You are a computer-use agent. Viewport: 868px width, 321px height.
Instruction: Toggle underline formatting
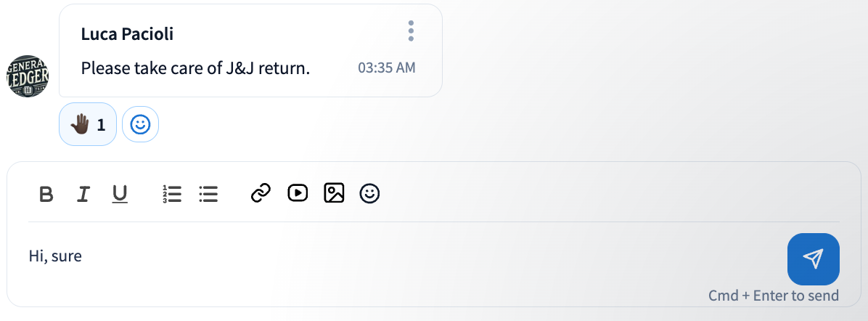[120, 194]
